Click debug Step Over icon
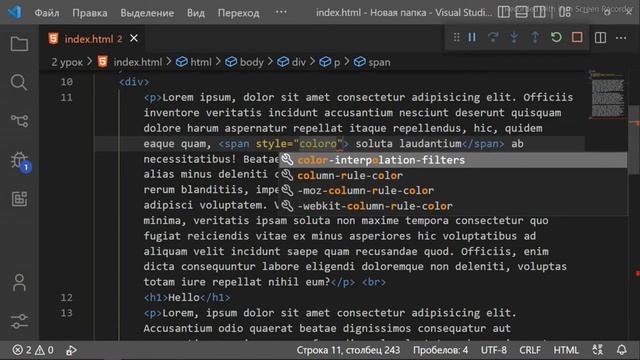This screenshot has height=360, width=640. [493, 38]
